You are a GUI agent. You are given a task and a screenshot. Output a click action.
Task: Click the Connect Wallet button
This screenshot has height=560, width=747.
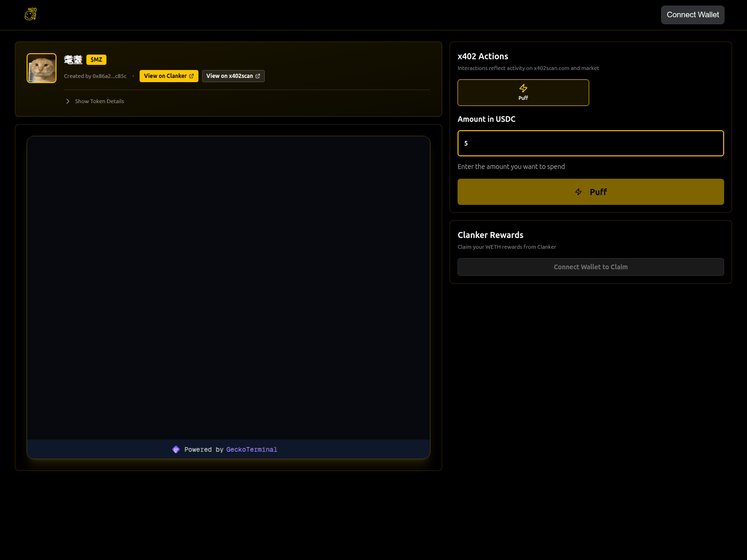(x=692, y=15)
